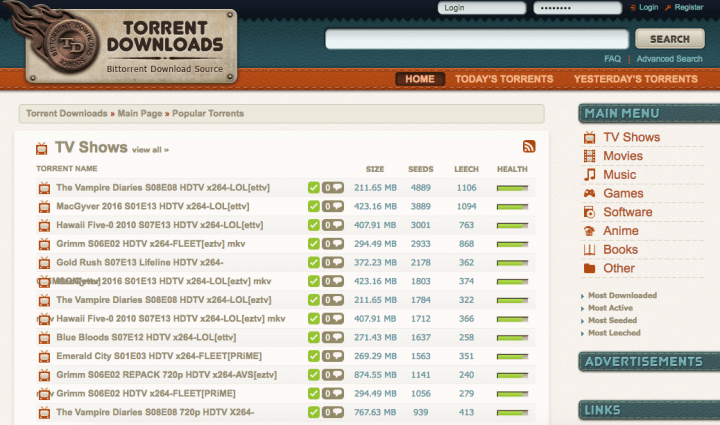
Task: Click the verified check for Vampire Diaries S08E08 720p
Action: (314, 412)
